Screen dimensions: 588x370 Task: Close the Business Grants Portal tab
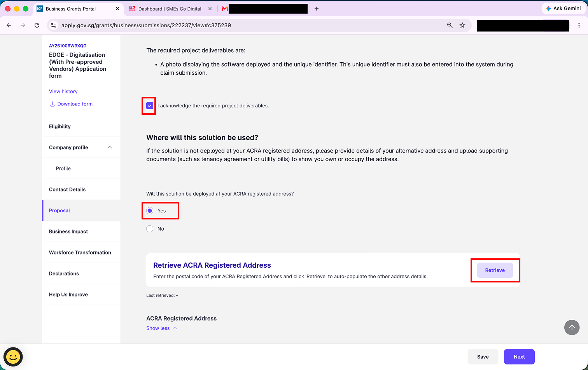[x=118, y=9]
